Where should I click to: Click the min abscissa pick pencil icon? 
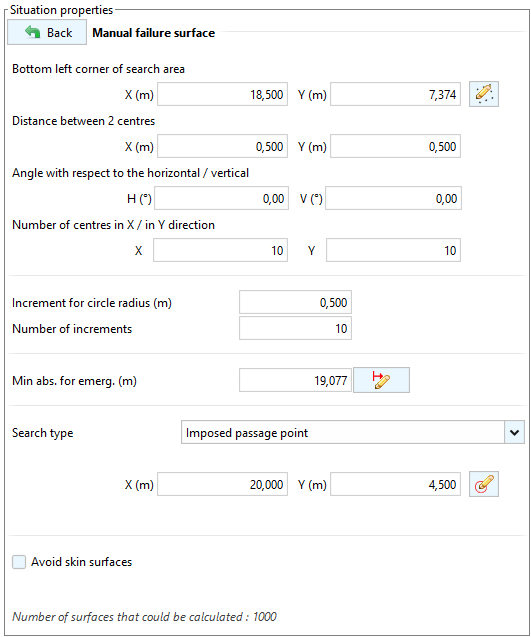coord(381,380)
